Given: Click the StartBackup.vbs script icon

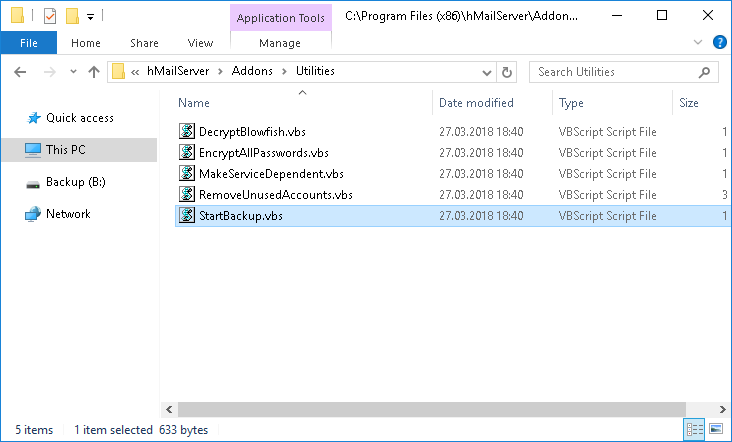Looking at the screenshot, I should click(187, 215).
